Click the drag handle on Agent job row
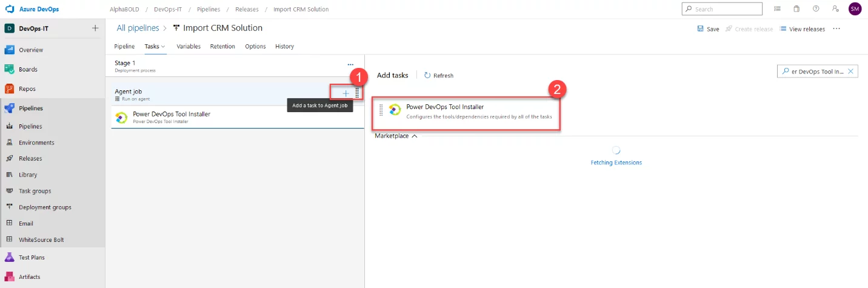Screen dimensions: 868x288 click(x=357, y=93)
